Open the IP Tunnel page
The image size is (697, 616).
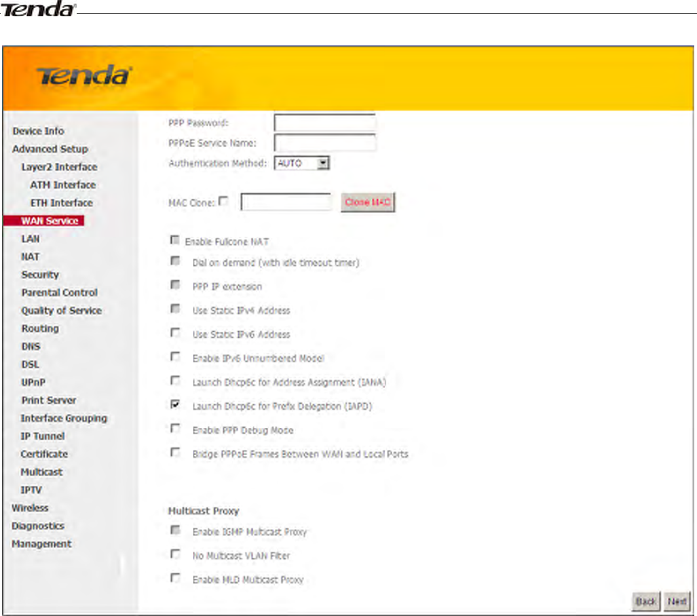[43, 436]
